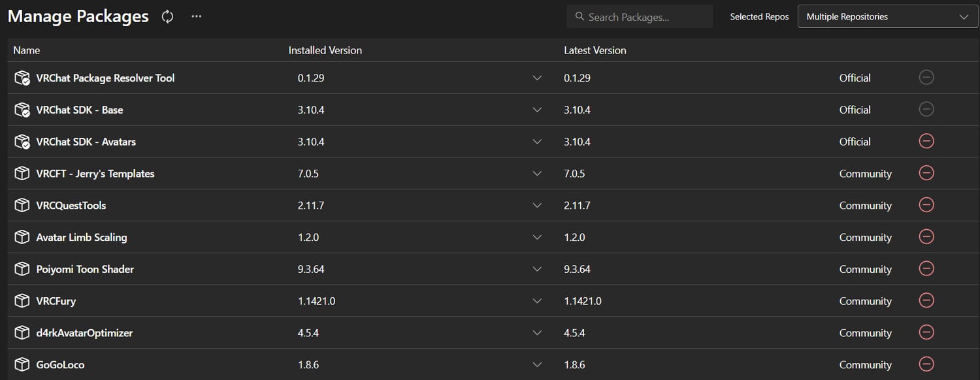Click installed version 0.1.29
Viewport: 980px width, 380px height.
(311, 78)
